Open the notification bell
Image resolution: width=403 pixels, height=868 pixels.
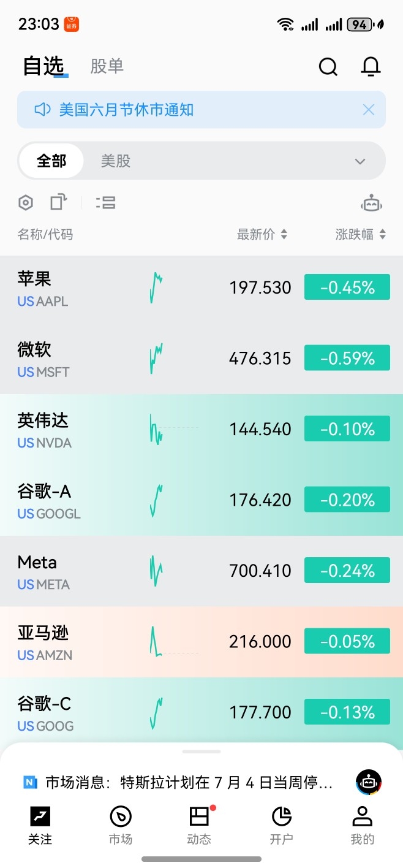(371, 66)
